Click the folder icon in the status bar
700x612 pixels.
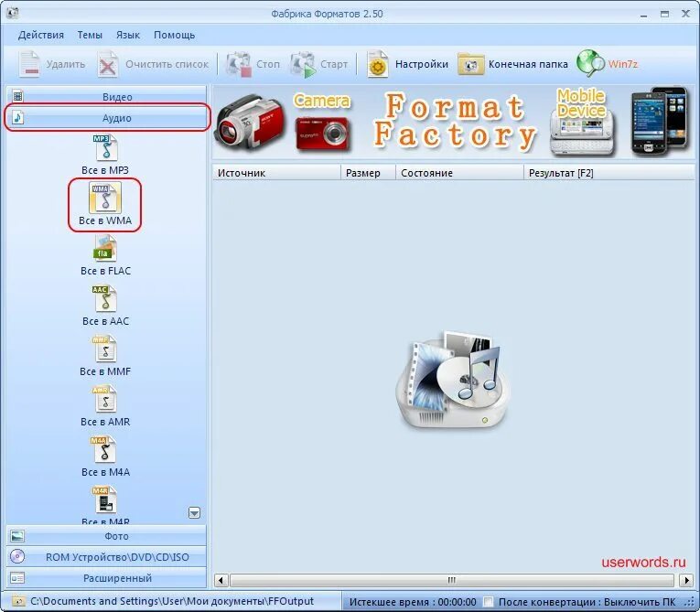pyautogui.click(x=18, y=601)
